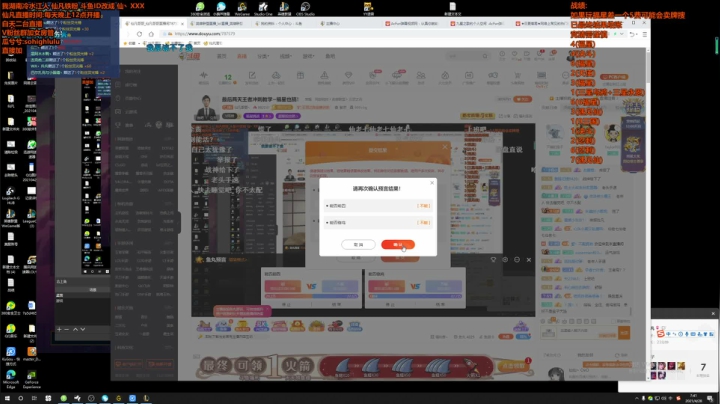
Task: Click the gift box icon in streamer toolbar
Action: pos(300,75)
